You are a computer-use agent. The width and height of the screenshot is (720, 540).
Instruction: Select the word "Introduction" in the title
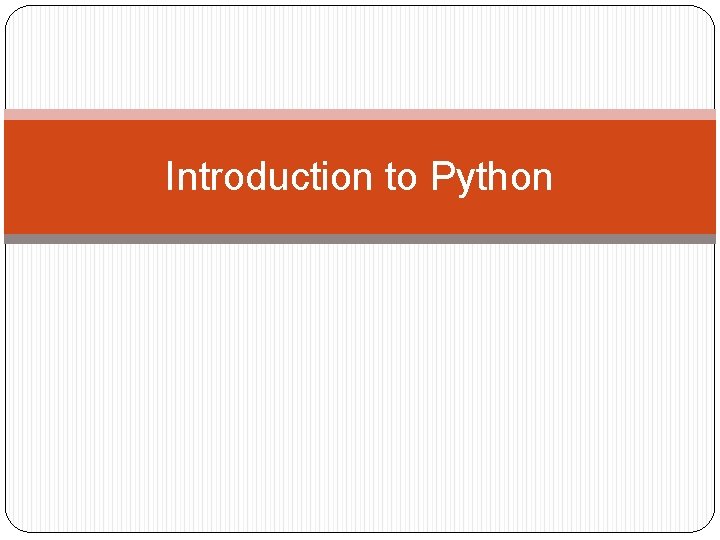coord(268,177)
